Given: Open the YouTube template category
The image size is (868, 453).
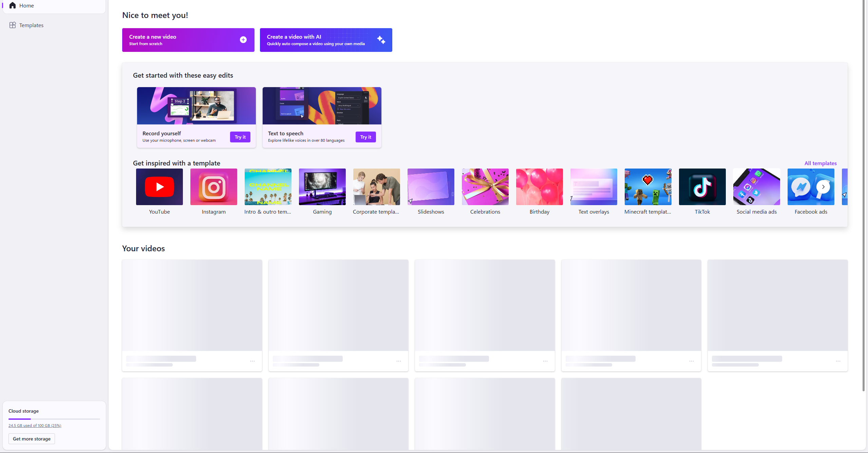Looking at the screenshot, I should [x=159, y=187].
